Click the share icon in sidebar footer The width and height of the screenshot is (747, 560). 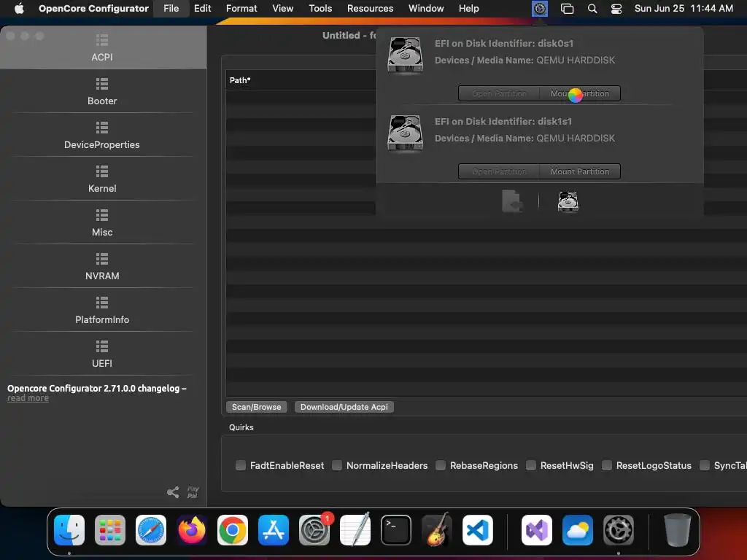(x=173, y=492)
